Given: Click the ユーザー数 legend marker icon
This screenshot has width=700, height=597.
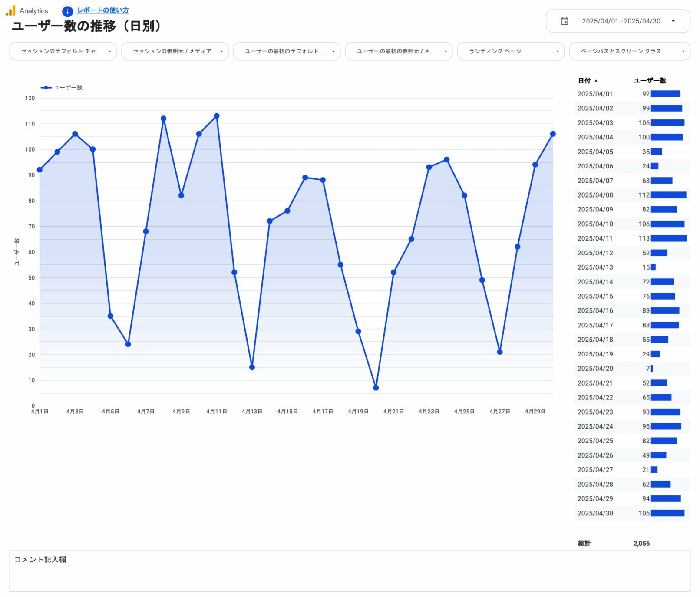Looking at the screenshot, I should [46, 88].
